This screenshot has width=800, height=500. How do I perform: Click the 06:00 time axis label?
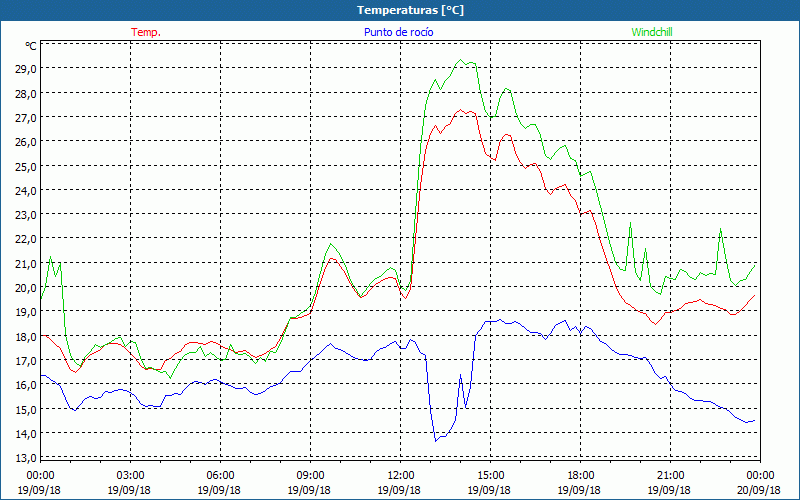tap(220, 476)
